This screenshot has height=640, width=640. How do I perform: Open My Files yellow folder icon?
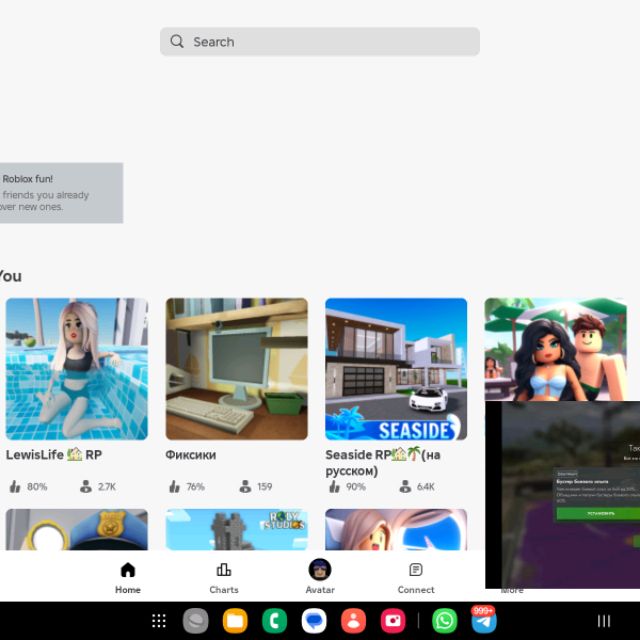235,621
